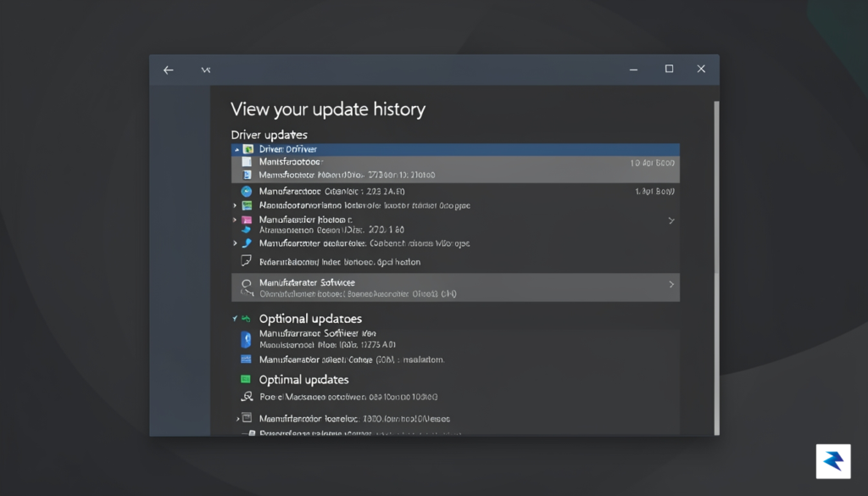Viewport: 868px width, 496px height.
Task: Maximize the update history window
Action: [670, 69]
